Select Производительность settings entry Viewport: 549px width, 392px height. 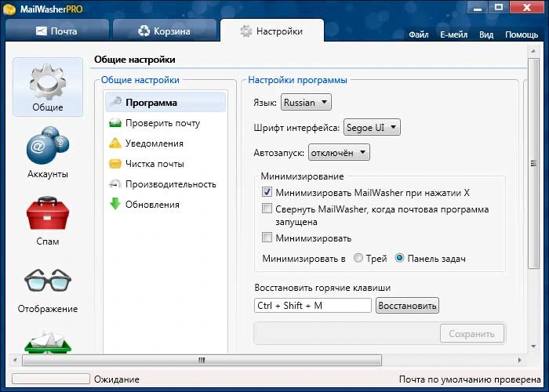click(165, 183)
